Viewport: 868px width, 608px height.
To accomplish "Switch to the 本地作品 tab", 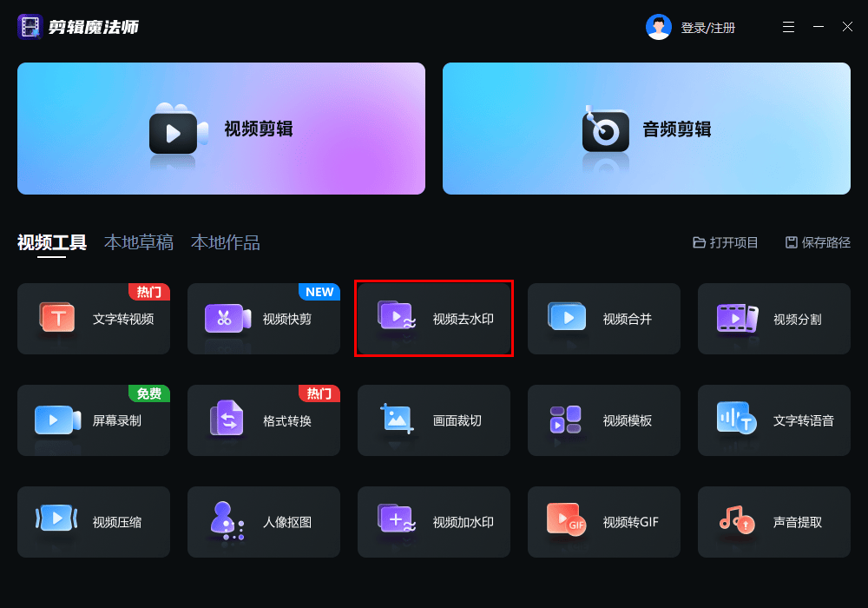I will [x=226, y=242].
